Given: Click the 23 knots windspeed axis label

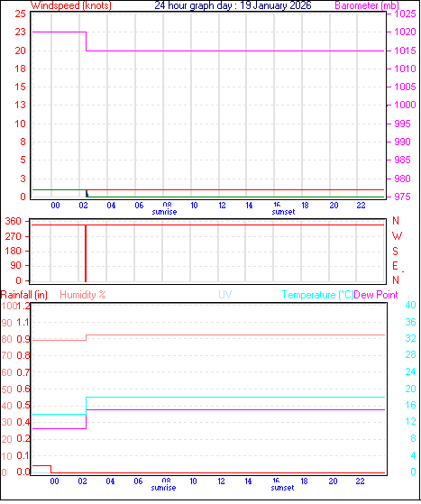Looking at the screenshot, I should tap(20, 32).
